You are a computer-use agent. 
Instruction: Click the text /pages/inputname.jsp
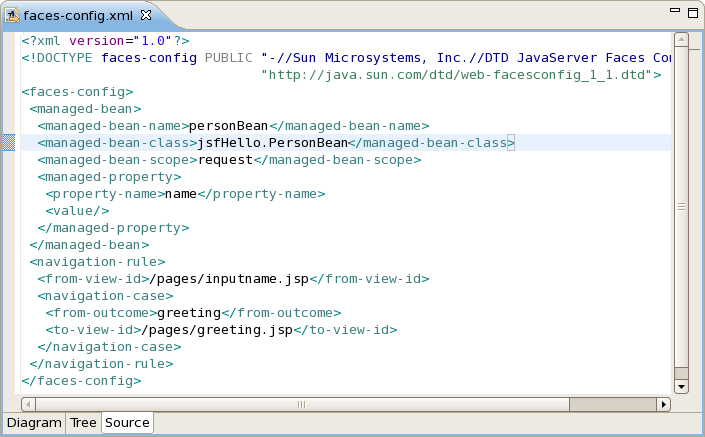[x=229, y=279]
